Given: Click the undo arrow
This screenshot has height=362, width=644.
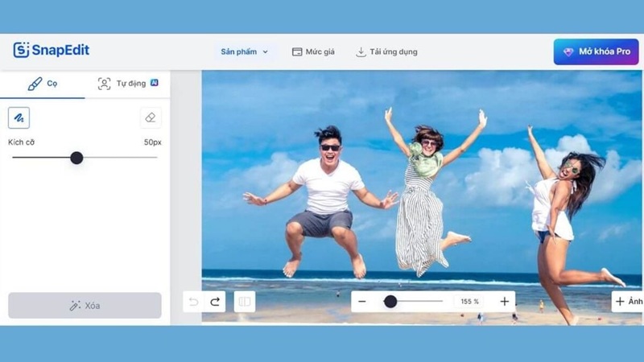Looking at the screenshot, I should [x=193, y=302].
